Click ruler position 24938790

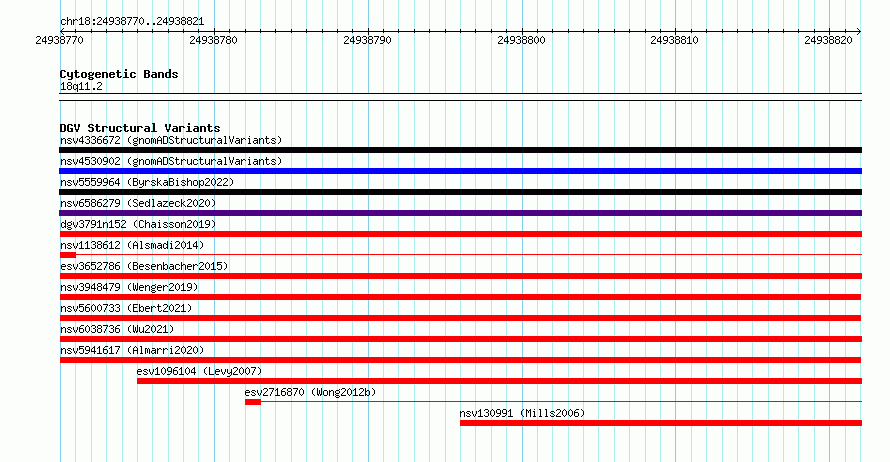367,40
